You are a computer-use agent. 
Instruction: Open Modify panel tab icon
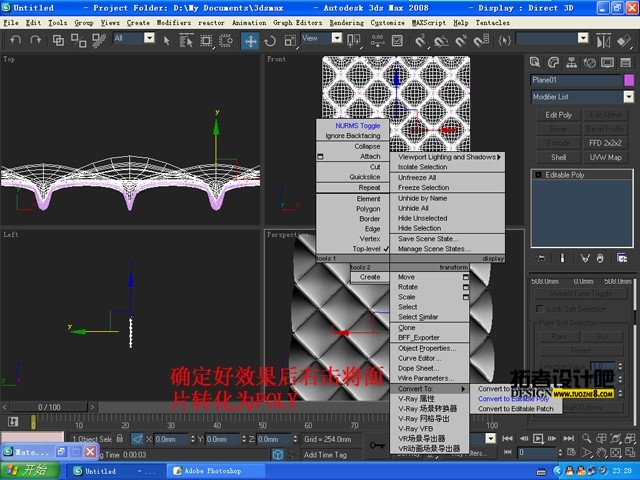point(553,62)
